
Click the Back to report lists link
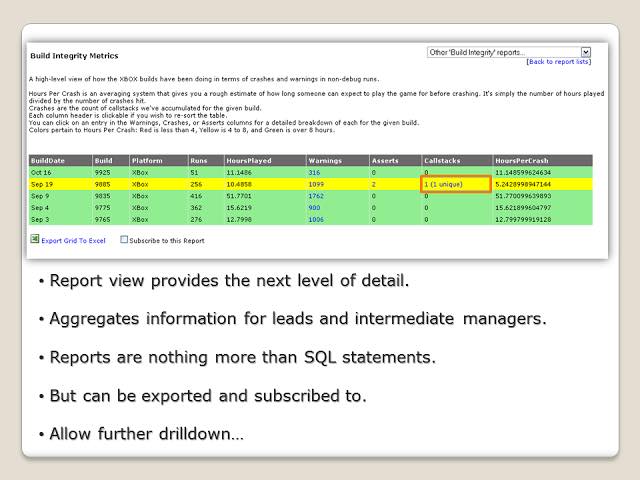click(559, 62)
